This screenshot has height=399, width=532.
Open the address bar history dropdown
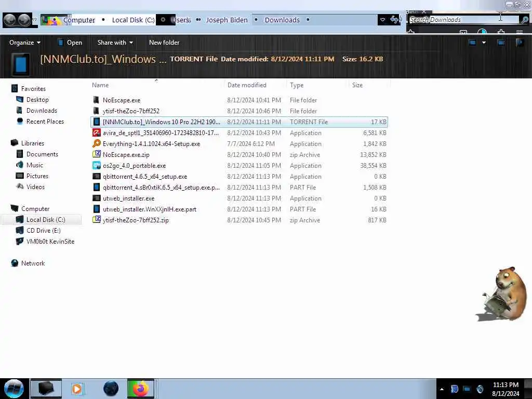pyautogui.click(x=382, y=20)
